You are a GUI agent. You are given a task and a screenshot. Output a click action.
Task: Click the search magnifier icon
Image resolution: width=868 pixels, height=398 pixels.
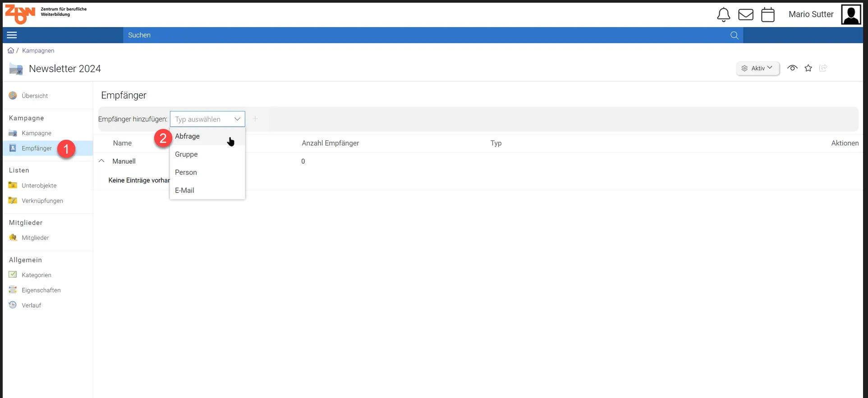coord(735,35)
